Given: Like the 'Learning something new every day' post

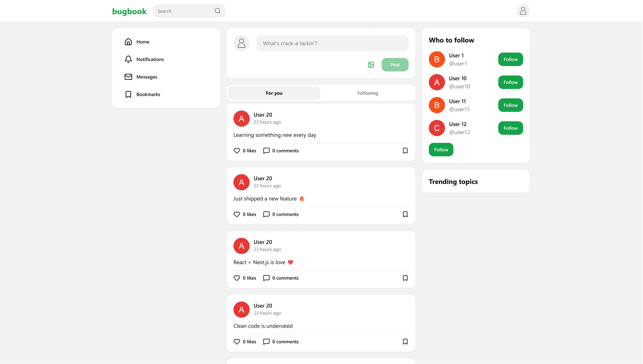Looking at the screenshot, I should (x=236, y=151).
